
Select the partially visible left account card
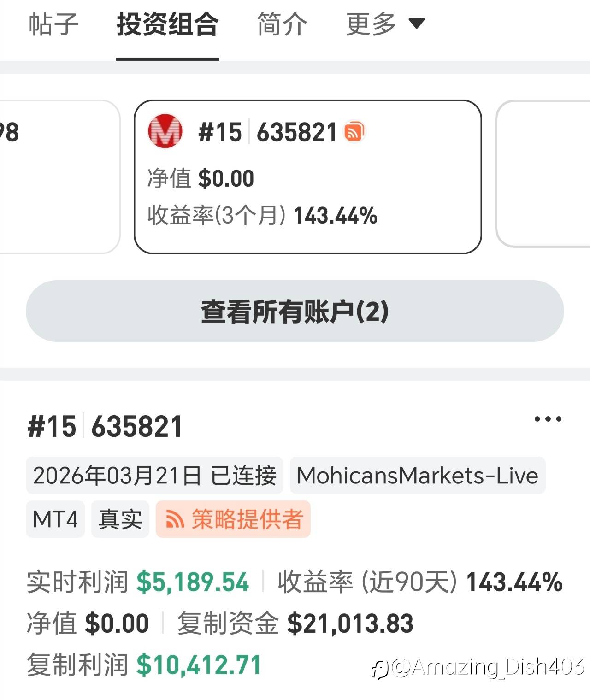(60, 177)
